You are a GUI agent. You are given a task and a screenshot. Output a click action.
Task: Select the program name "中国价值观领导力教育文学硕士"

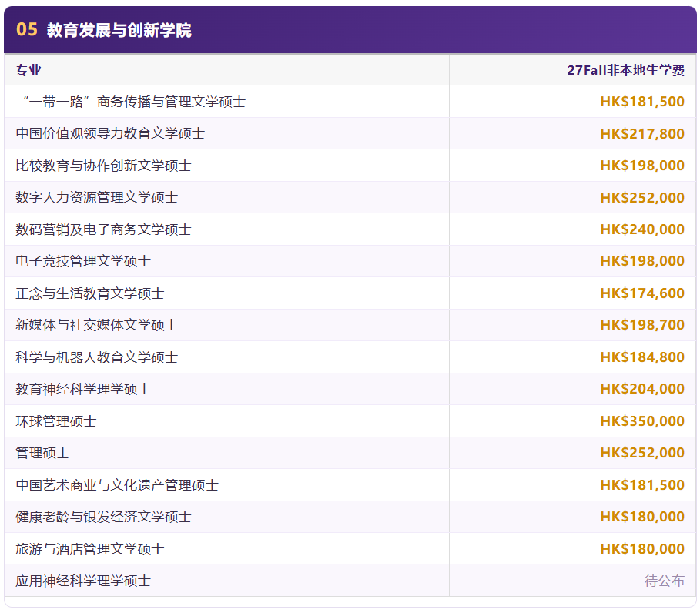(110, 133)
